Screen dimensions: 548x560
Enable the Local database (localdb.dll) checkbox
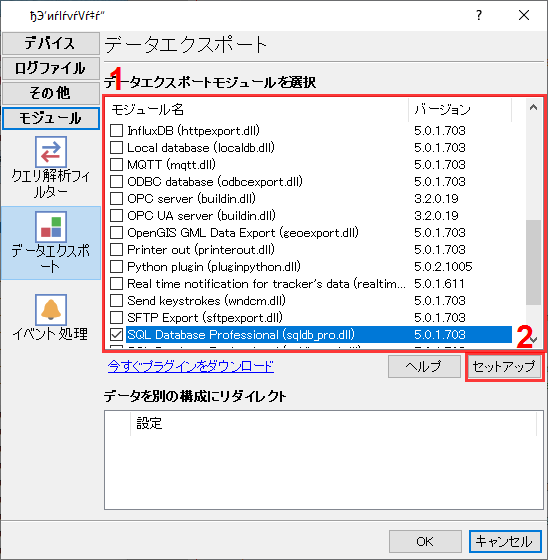click(x=116, y=148)
